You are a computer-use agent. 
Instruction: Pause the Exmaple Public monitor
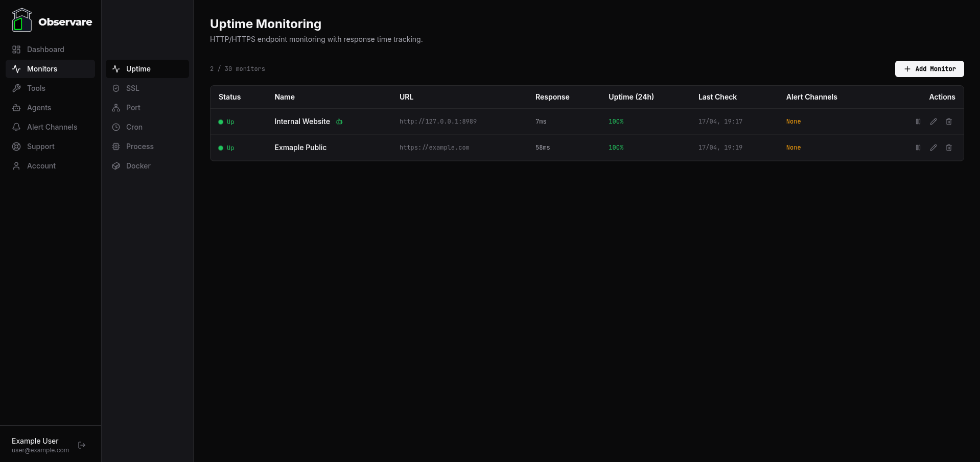tap(918, 148)
